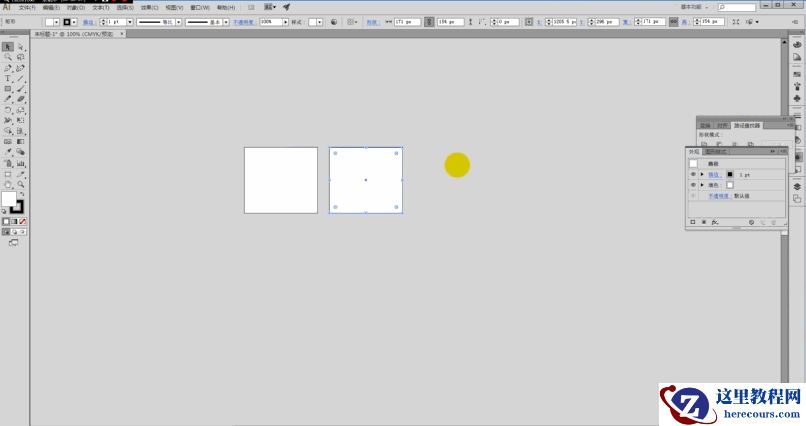Select the Magic Wand tool
Viewport: 806px width, 426px height.
pos(8,57)
